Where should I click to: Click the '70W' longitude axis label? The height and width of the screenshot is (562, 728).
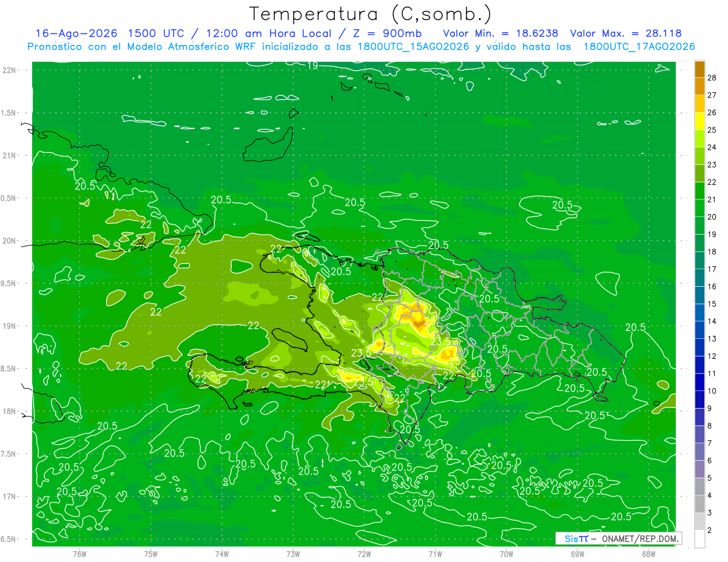tap(507, 554)
